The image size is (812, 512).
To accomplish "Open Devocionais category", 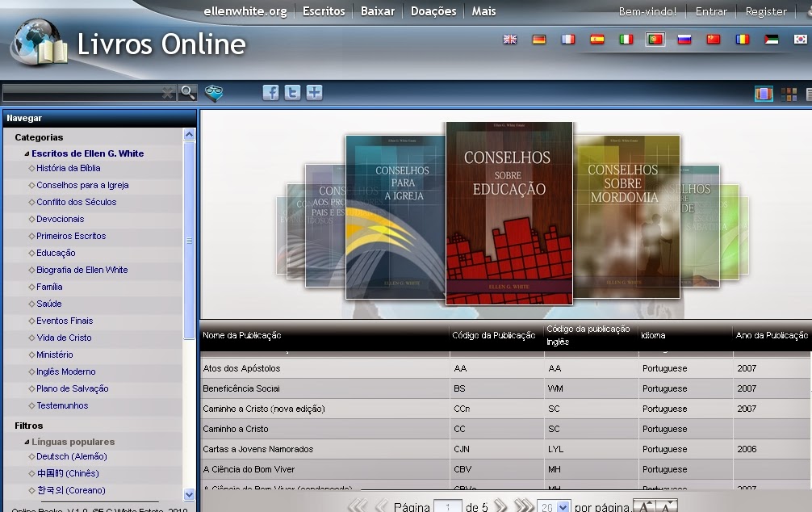I will 60,219.
